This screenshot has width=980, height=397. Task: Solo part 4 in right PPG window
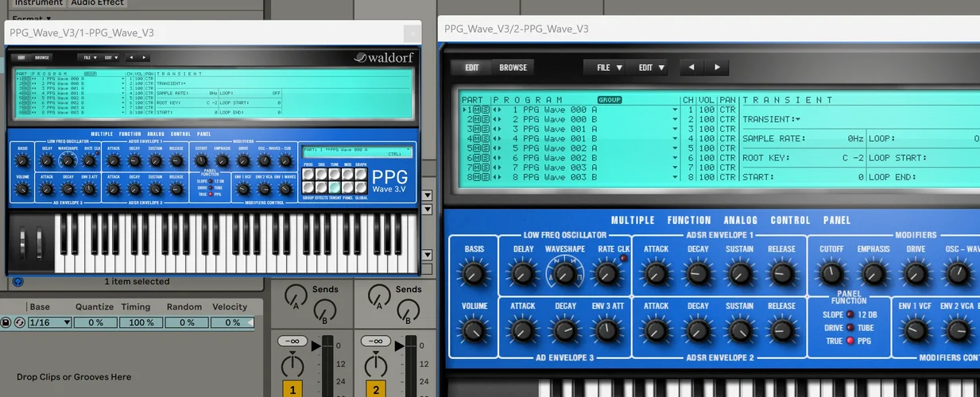(485, 138)
